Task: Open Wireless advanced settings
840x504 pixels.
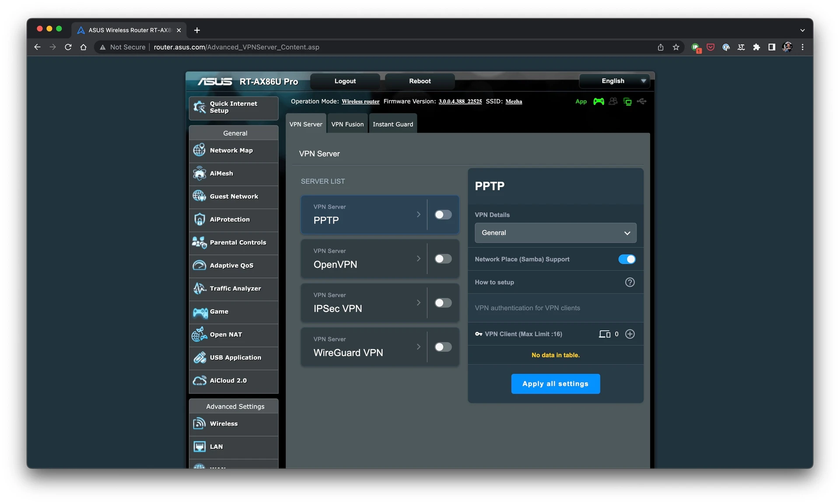Action: pyautogui.click(x=234, y=423)
